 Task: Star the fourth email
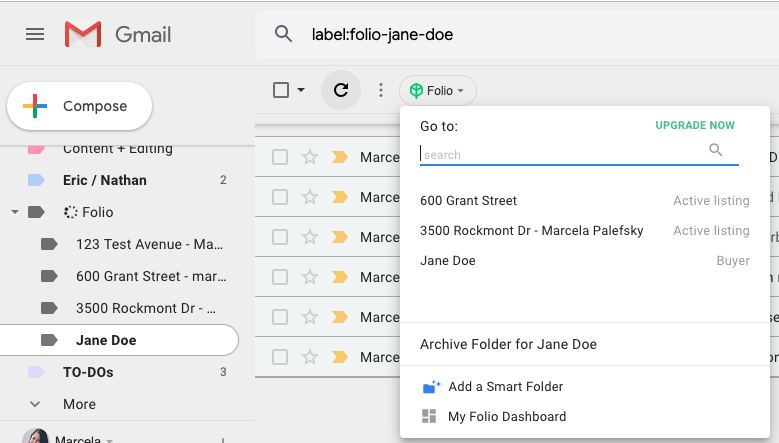[x=310, y=277]
